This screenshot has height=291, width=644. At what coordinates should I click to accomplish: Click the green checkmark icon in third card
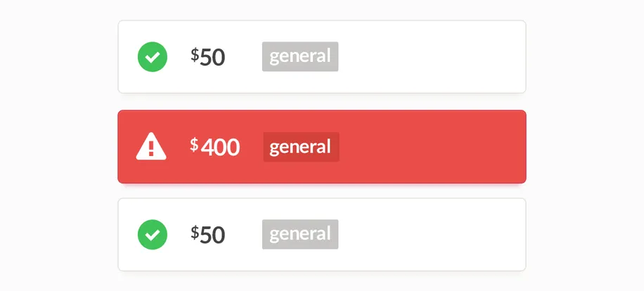(x=153, y=234)
